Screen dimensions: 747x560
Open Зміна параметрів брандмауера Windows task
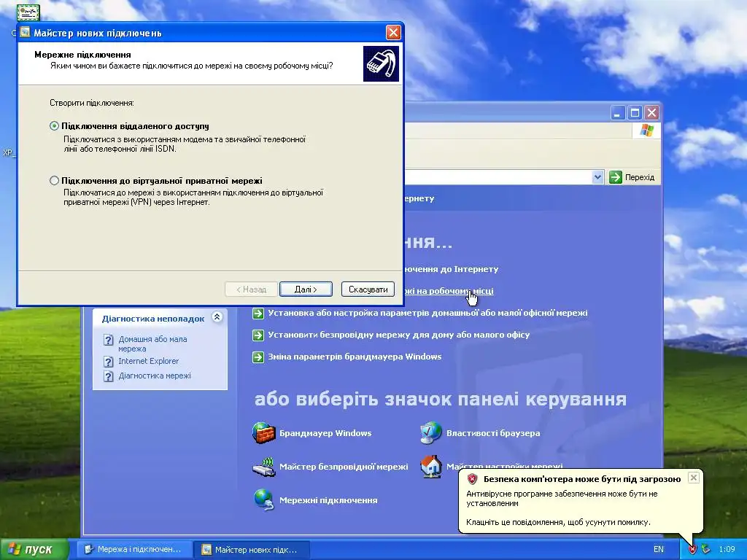(355, 357)
